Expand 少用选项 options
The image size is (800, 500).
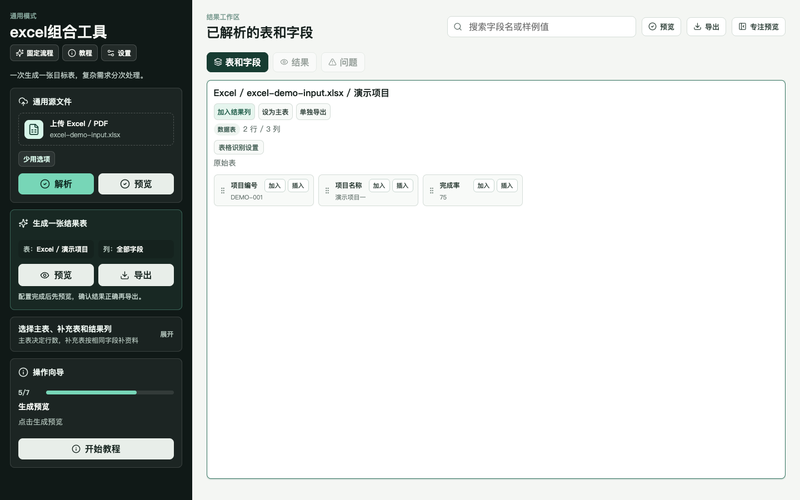point(37,159)
